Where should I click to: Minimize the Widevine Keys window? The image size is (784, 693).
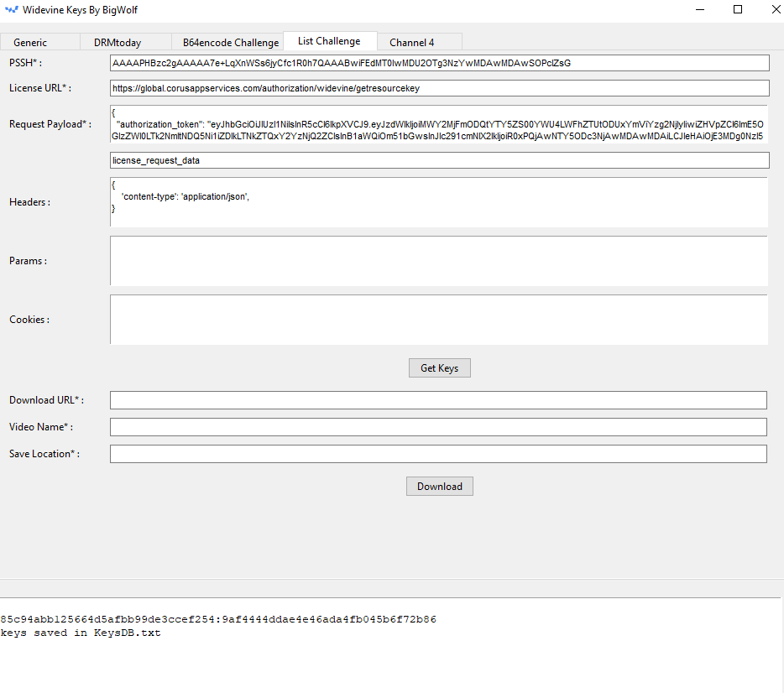click(700, 9)
